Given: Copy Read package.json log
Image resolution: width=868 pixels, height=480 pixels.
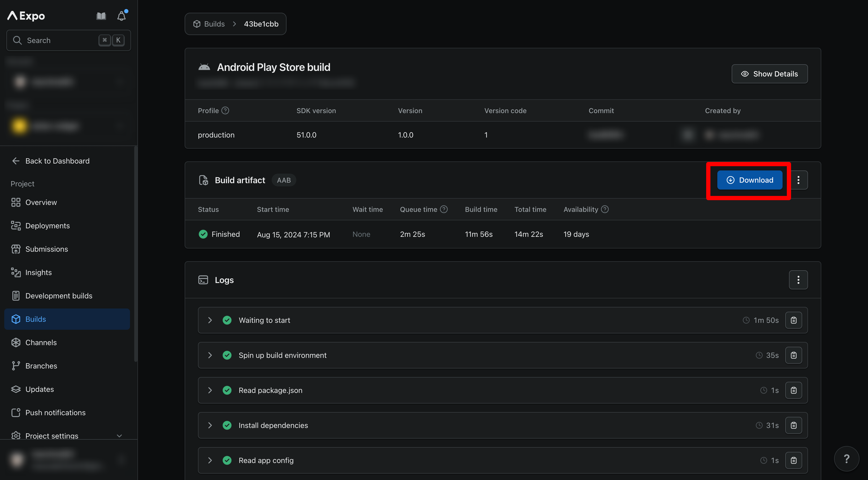Looking at the screenshot, I should click(793, 390).
